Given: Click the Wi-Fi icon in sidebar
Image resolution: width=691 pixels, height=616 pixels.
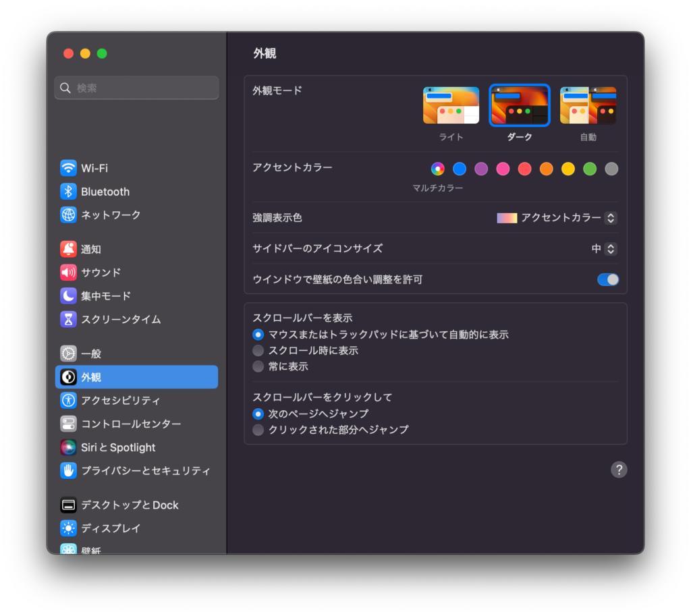Looking at the screenshot, I should (68, 168).
